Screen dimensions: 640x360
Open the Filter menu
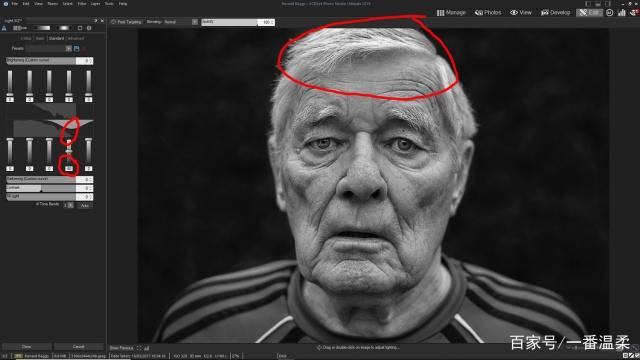(82, 4)
